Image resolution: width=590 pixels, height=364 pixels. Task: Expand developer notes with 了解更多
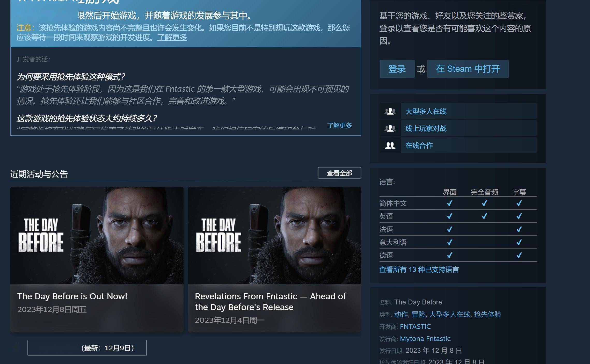[339, 126]
